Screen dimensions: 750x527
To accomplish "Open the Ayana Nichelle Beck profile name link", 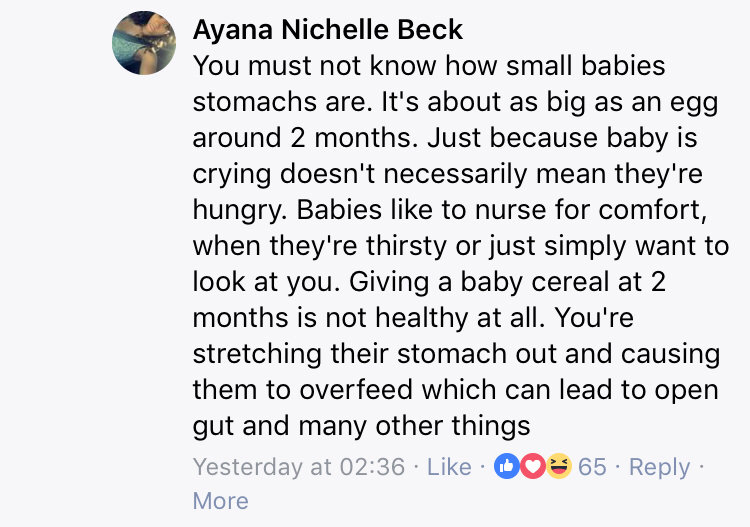I will [328, 30].
